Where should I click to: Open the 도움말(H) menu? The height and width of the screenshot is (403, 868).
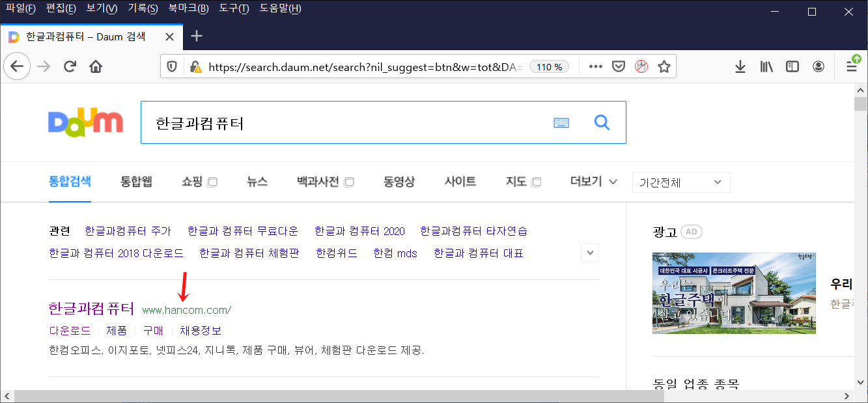[280, 8]
